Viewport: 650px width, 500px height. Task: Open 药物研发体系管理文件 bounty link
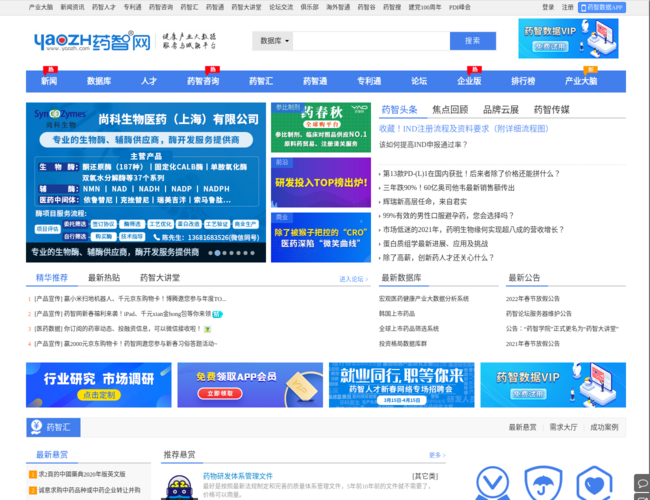[x=238, y=476]
